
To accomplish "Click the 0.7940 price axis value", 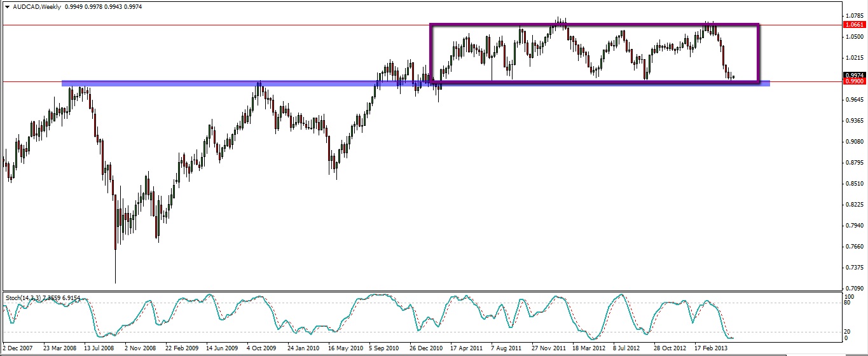I will pyautogui.click(x=855, y=225).
